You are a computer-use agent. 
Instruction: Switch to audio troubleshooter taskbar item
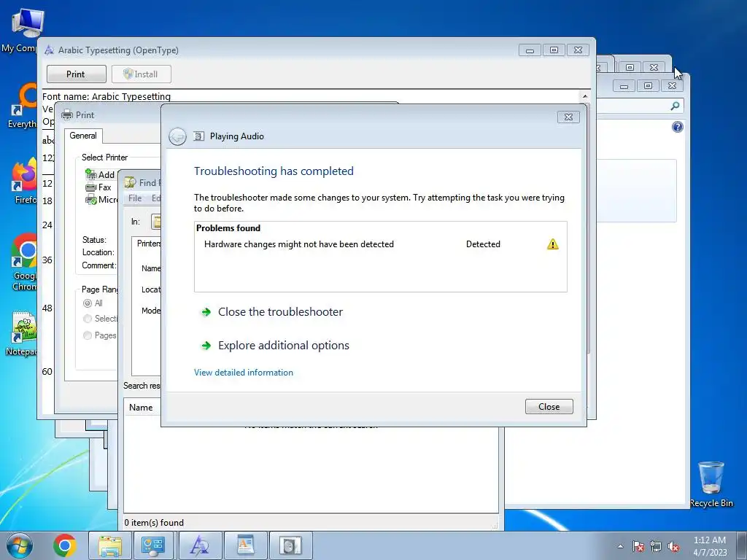coord(290,545)
